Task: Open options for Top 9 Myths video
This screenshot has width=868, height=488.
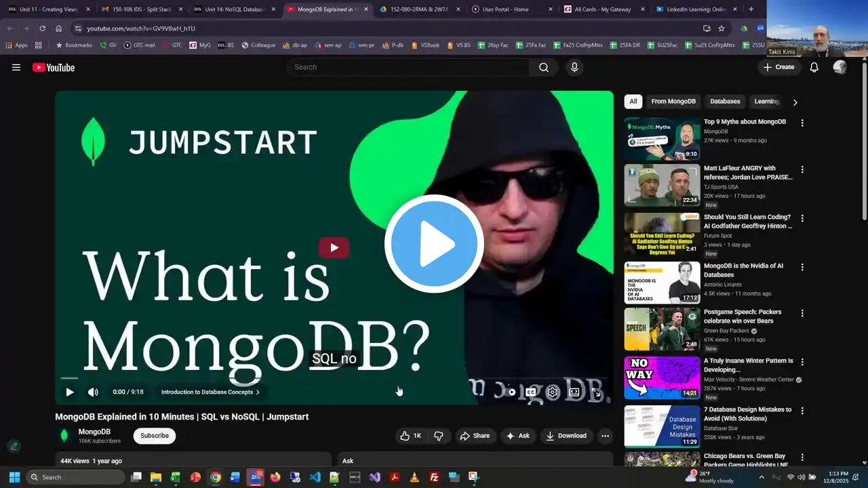Action: click(x=802, y=123)
